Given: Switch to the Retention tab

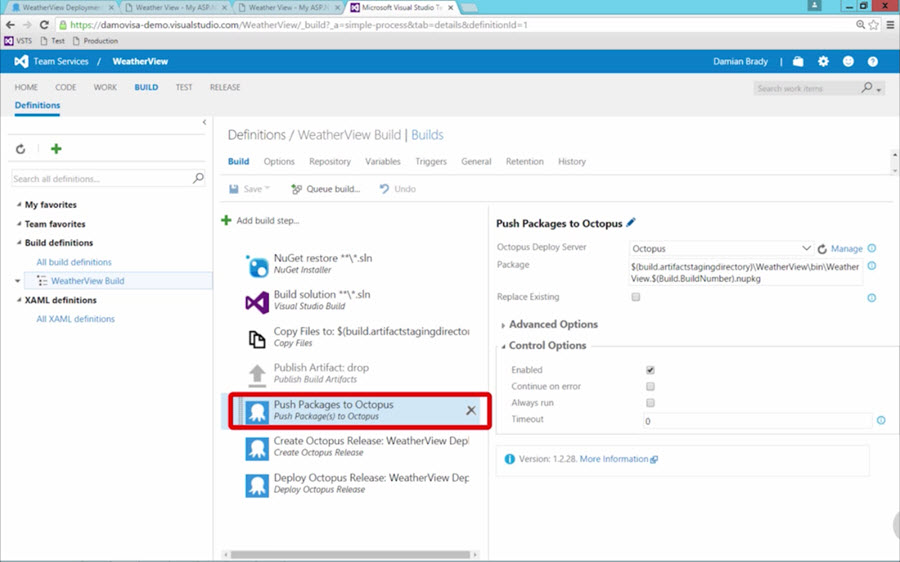Looking at the screenshot, I should click(x=525, y=161).
